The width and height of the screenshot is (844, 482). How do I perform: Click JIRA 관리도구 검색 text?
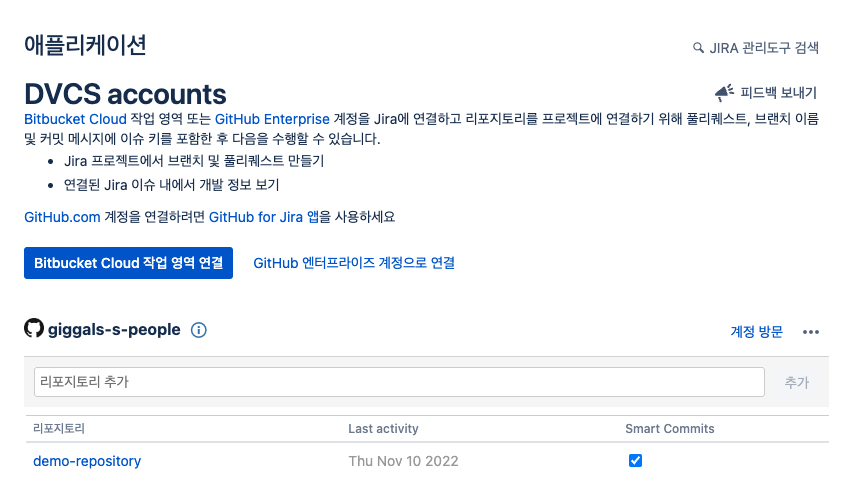(764, 48)
